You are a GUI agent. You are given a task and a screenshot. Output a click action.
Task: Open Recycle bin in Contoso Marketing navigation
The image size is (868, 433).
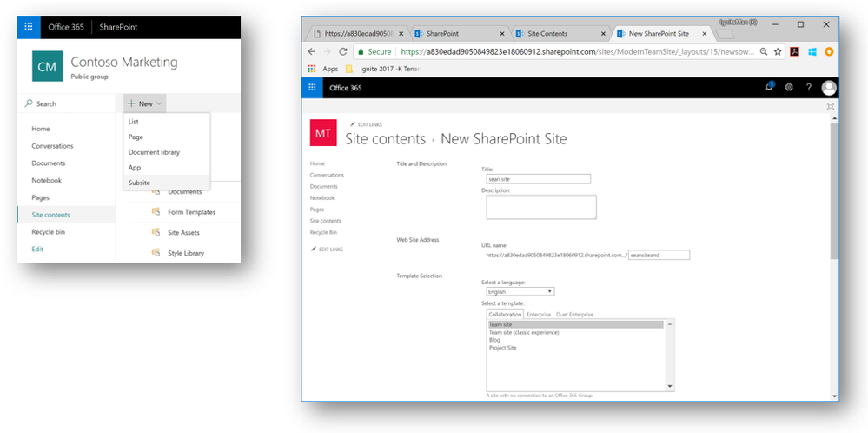point(48,231)
